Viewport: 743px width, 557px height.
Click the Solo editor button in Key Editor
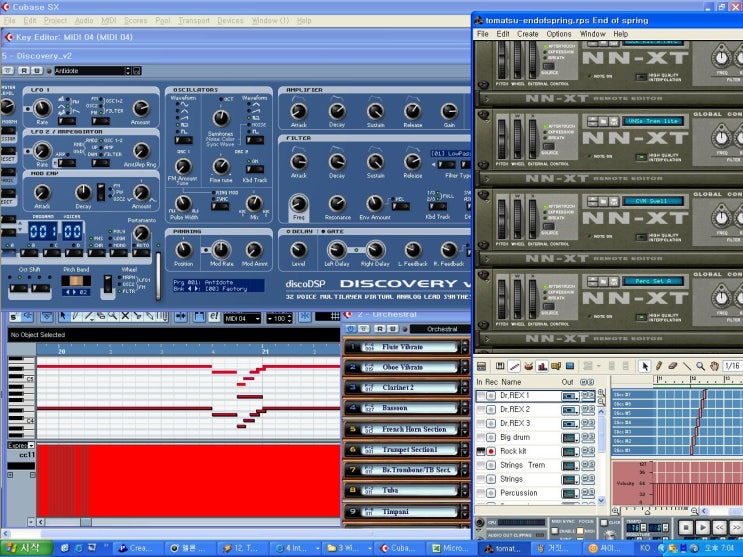tap(14, 317)
